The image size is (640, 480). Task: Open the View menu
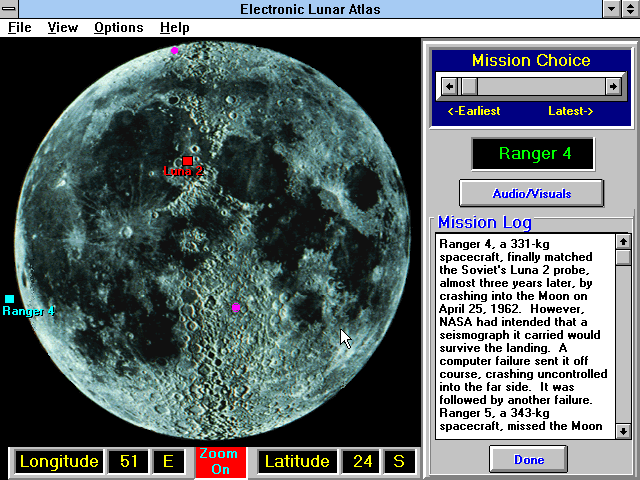tap(62, 27)
